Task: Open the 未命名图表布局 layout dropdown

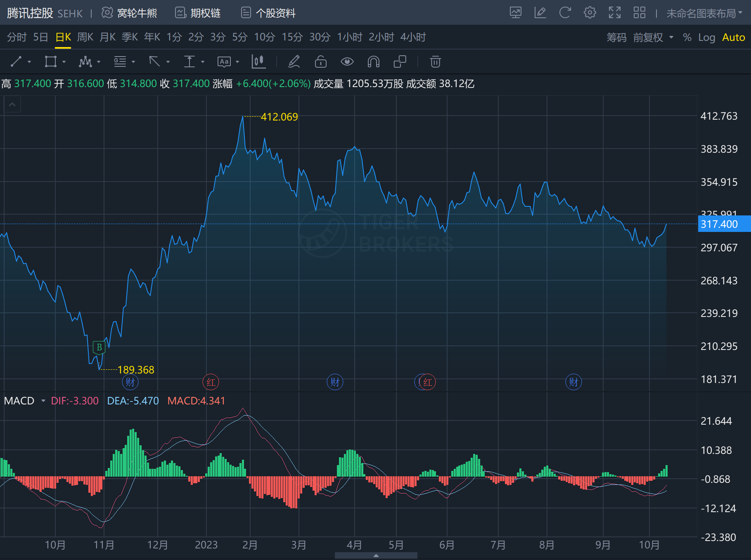Action: (x=704, y=14)
